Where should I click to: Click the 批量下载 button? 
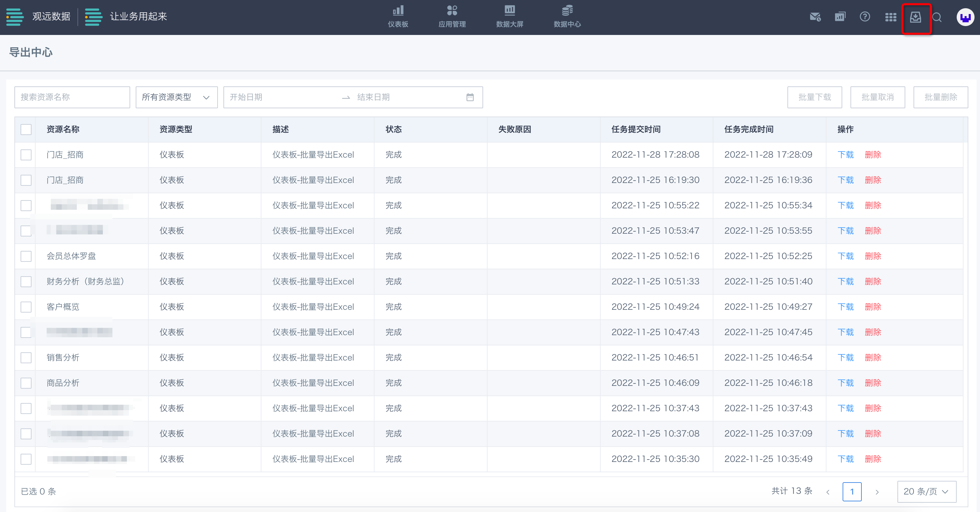814,97
